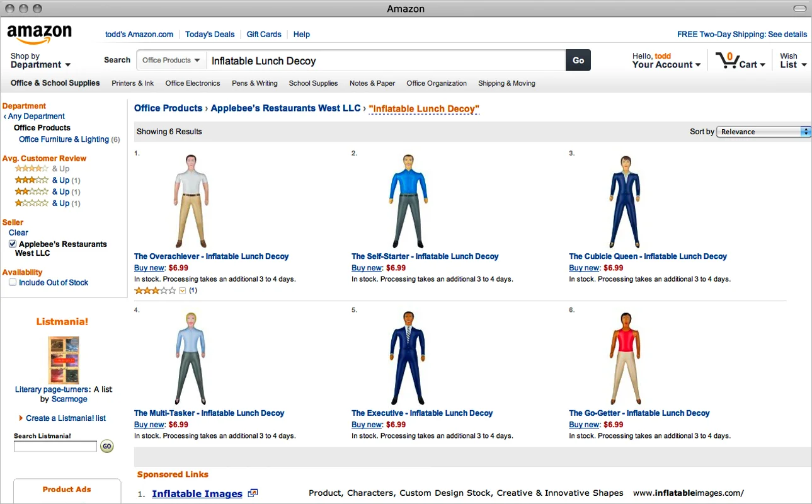Open Office Products search category dropdown

171,60
